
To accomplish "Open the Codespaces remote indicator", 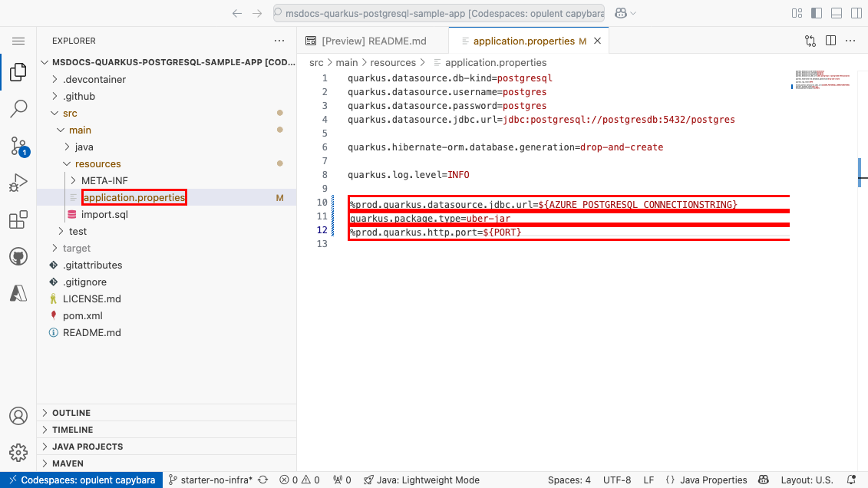I will coord(81,480).
